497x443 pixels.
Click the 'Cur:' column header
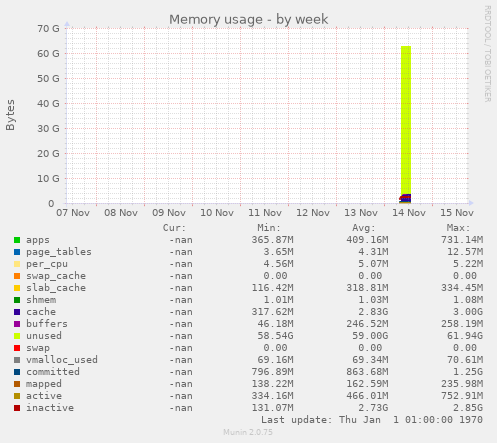pyautogui.click(x=174, y=228)
